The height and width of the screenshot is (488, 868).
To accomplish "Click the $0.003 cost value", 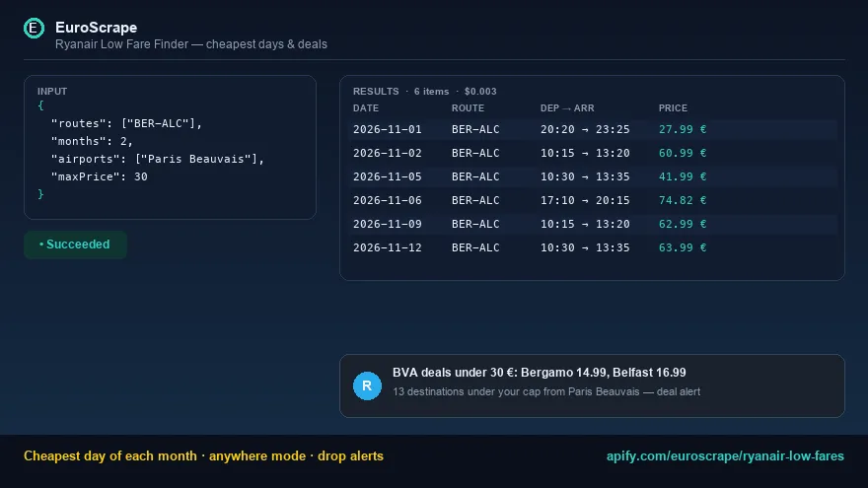I will (x=480, y=92).
